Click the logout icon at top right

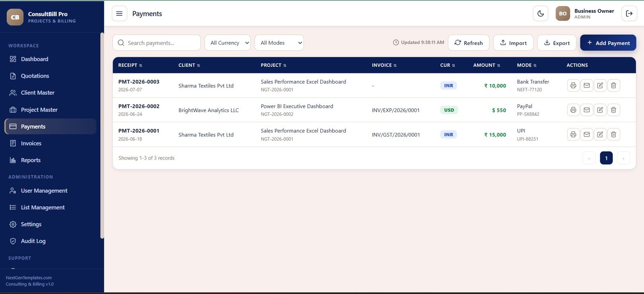coord(629,13)
